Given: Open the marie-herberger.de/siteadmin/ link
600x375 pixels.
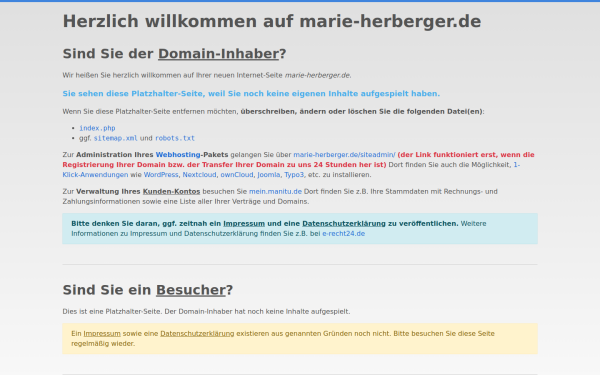Looking at the screenshot, I should click(x=344, y=155).
